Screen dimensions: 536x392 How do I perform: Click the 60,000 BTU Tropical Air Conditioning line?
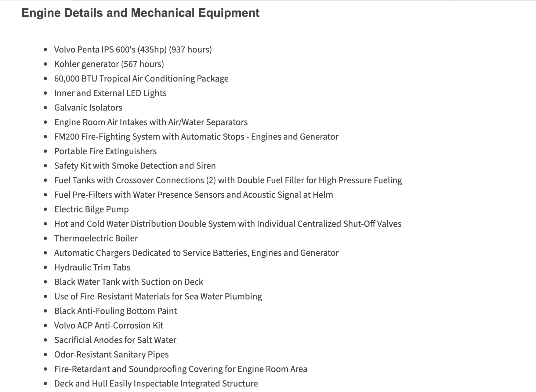click(141, 79)
